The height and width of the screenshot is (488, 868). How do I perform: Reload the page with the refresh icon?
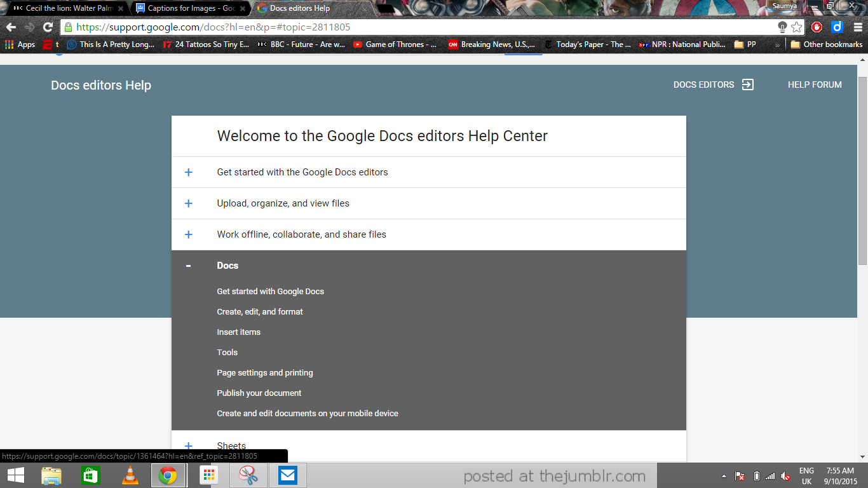(48, 27)
